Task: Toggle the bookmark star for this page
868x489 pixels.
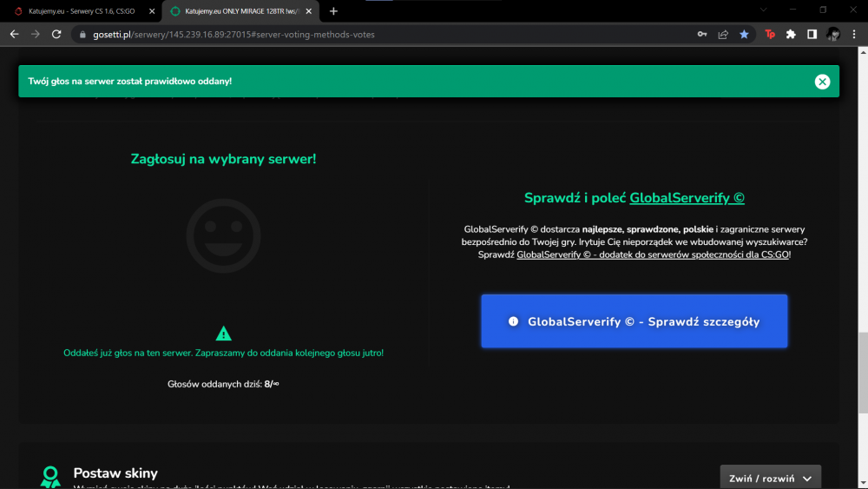Action: click(x=744, y=35)
